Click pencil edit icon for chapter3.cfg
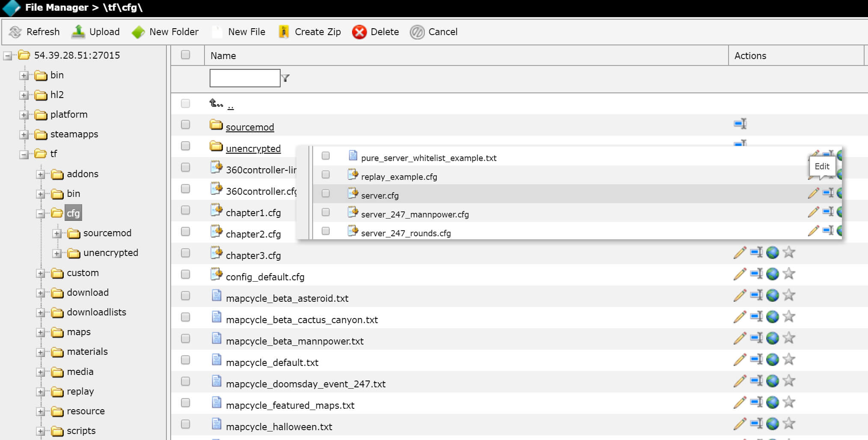 (740, 253)
